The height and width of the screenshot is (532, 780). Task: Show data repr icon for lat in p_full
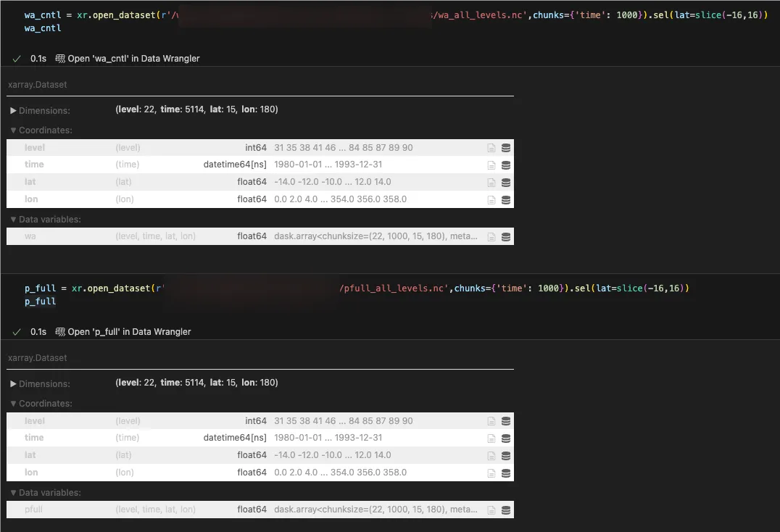click(506, 456)
